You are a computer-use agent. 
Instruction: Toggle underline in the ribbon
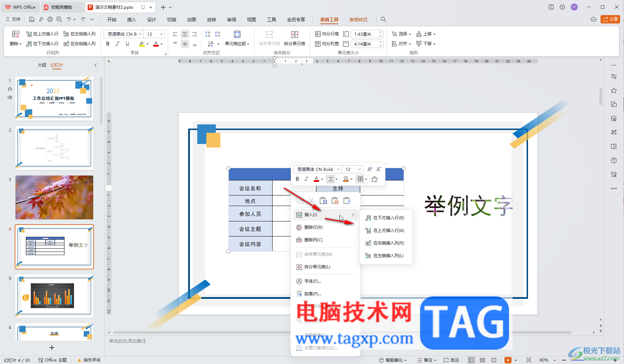128,44
